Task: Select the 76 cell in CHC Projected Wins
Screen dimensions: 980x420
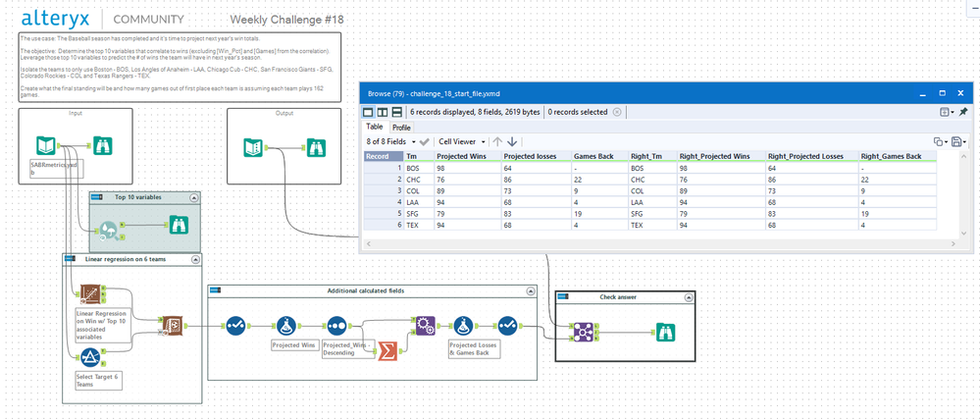Action: (x=468, y=179)
